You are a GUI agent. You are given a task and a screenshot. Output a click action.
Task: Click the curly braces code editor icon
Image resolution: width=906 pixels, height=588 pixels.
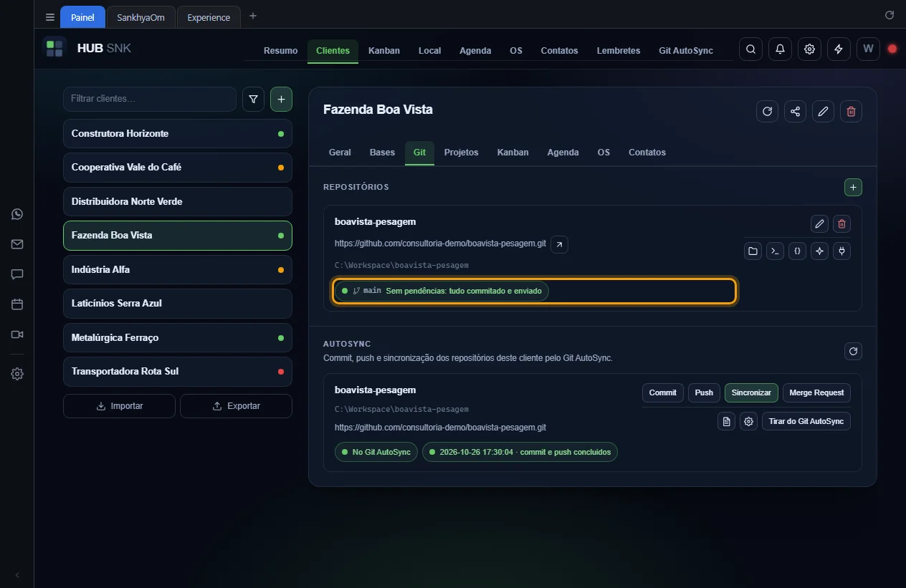pyautogui.click(x=797, y=251)
